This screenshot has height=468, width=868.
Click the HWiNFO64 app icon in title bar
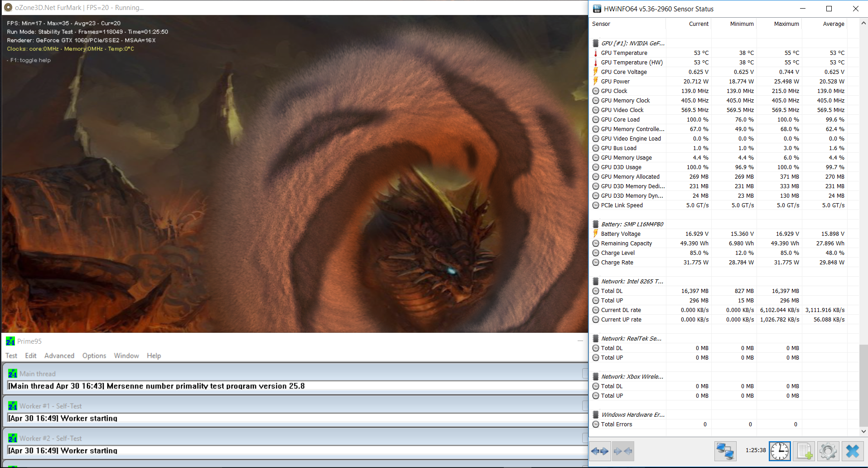(x=597, y=9)
